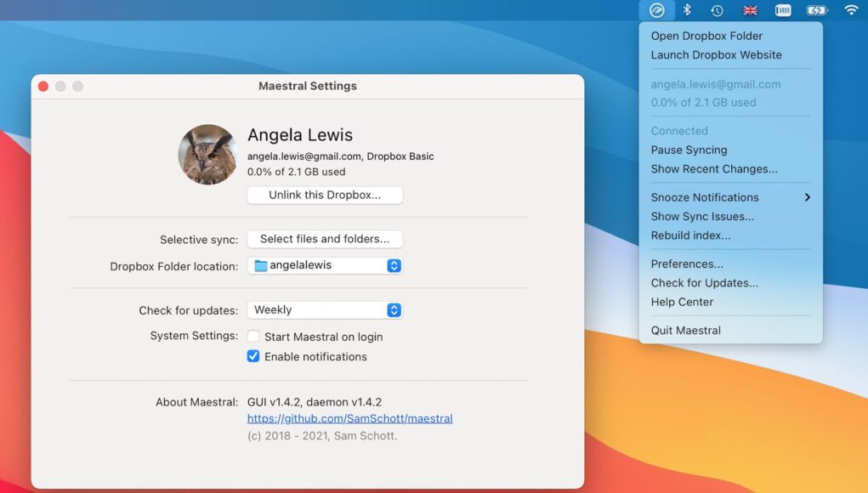Image resolution: width=868 pixels, height=493 pixels.
Task: Click Select files and folders... button
Action: [325, 239]
